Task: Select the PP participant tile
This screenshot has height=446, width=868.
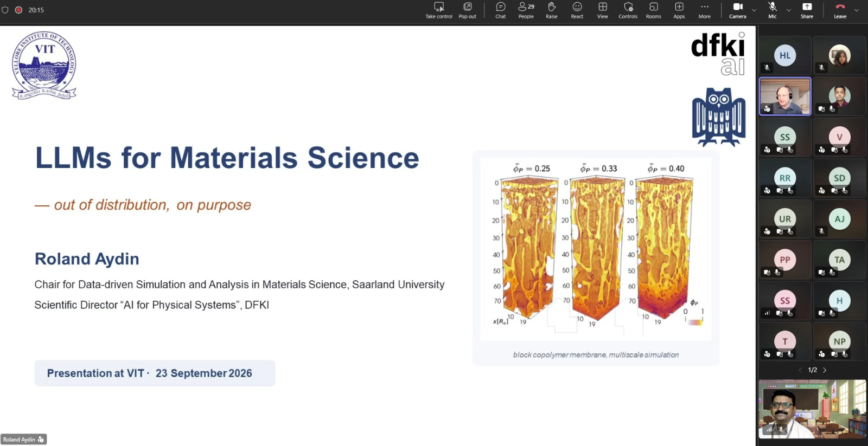Action: pyautogui.click(x=785, y=260)
